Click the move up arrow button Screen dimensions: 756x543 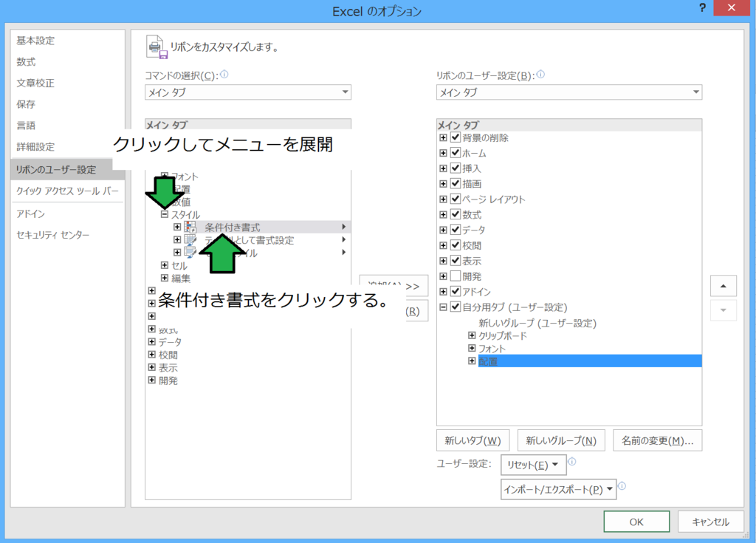(724, 286)
